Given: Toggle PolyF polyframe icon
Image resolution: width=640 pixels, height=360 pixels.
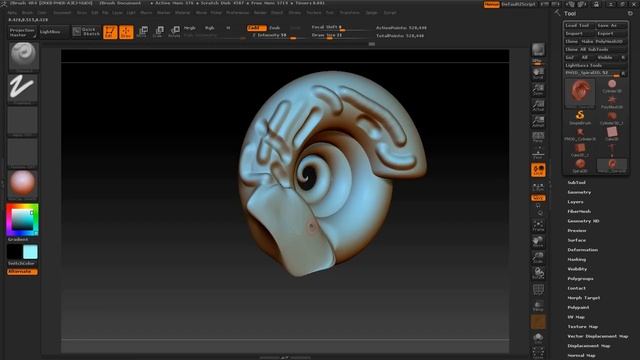Looking at the screenshot, I should click(538, 290).
